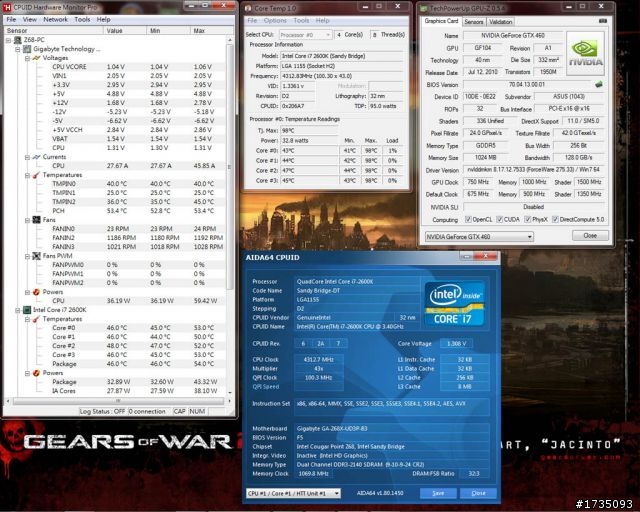Click the Save button in AIDA64 CPUID

[438, 493]
